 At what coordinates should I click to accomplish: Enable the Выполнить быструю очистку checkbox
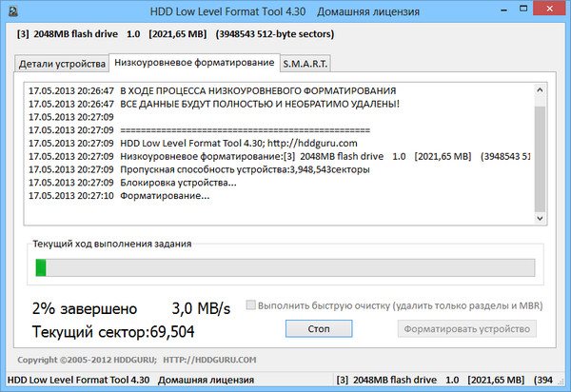click(251, 305)
